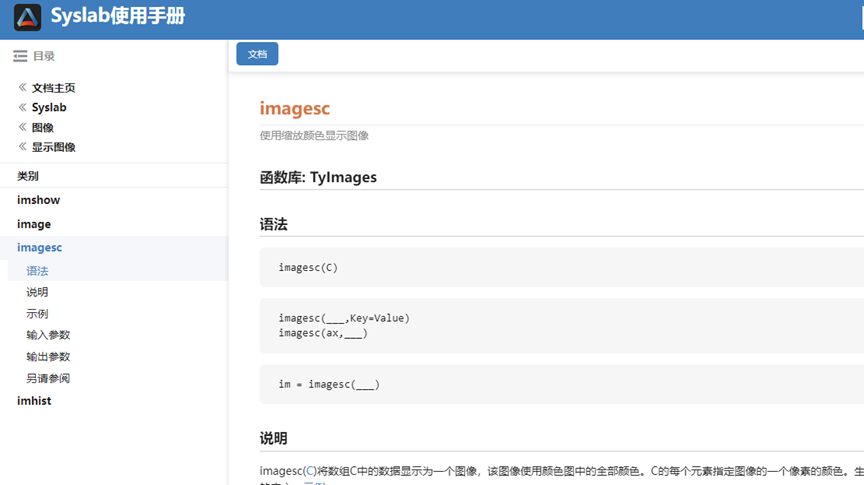Click the 说明 heading in main content
The width and height of the screenshot is (864, 485).
[274, 438]
